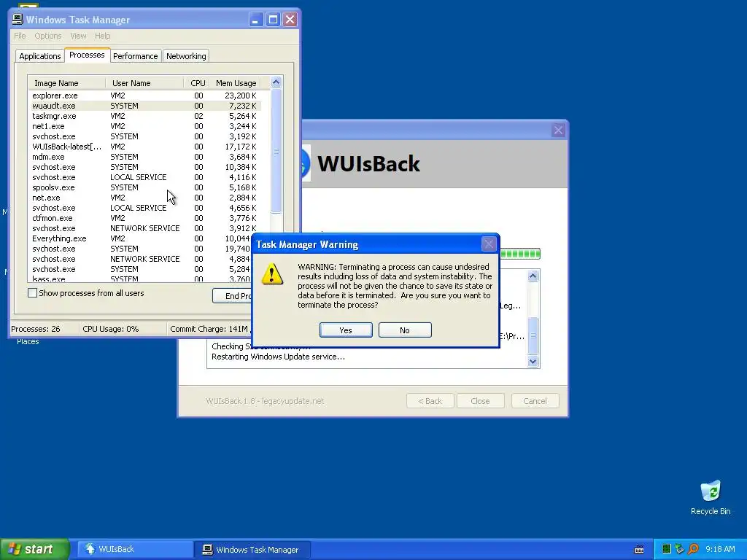Switch to the Applications tab
This screenshot has width=747, height=560.
click(40, 56)
